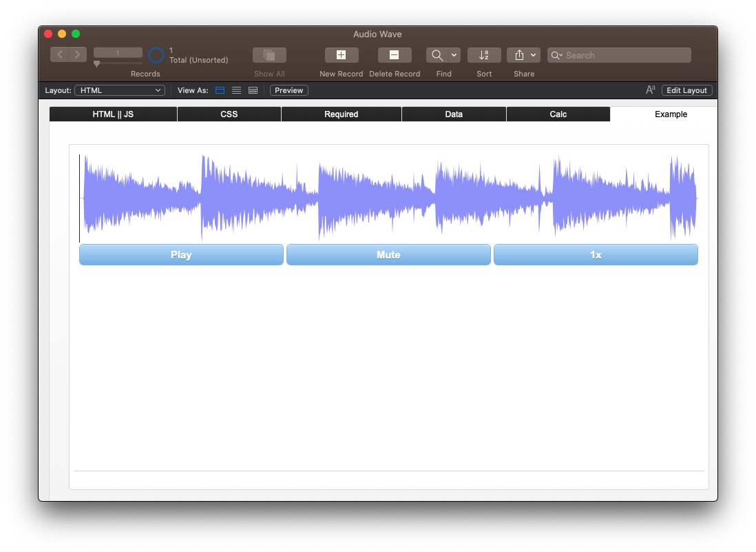Click the Sort records icon
Screen dimensions: 756x552
click(x=484, y=55)
